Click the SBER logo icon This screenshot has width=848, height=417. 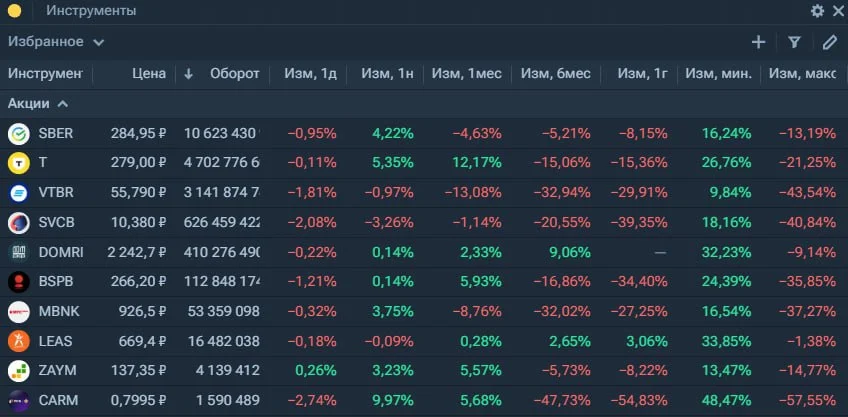click(x=18, y=134)
